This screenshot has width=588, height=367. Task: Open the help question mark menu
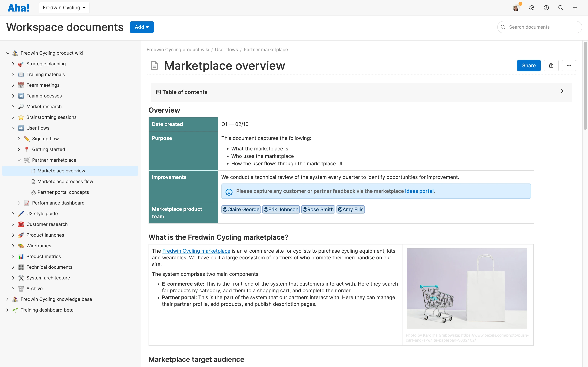point(546,7)
